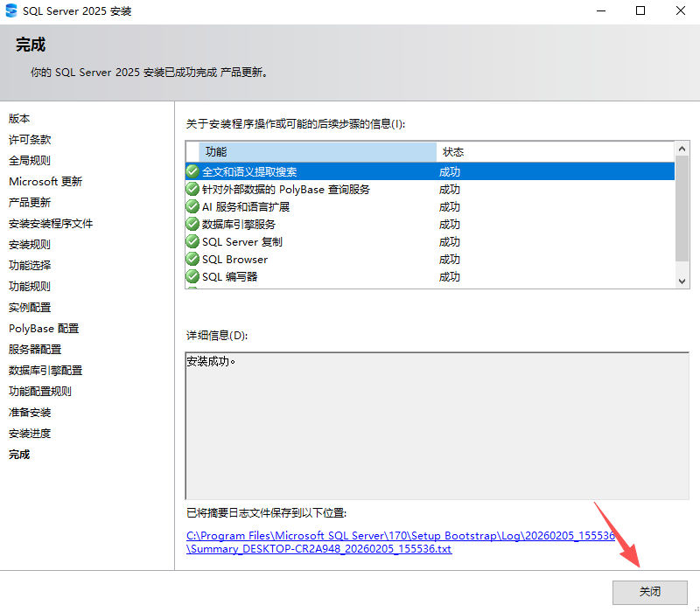The height and width of the screenshot is (612, 700).
Task: Click the check icon next to AI 服务和语言扩展
Action: click(x=192, y=206)
